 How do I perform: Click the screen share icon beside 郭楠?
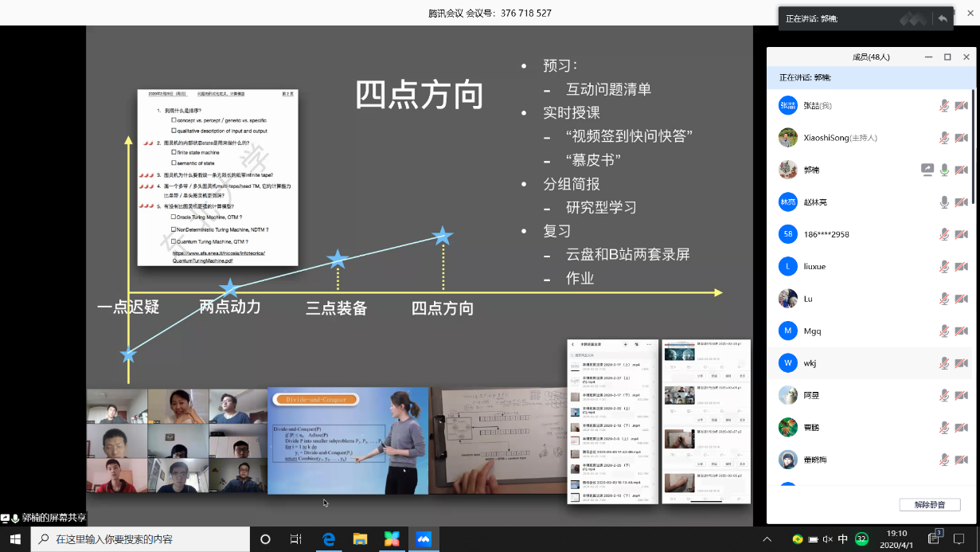coord(927,170)
